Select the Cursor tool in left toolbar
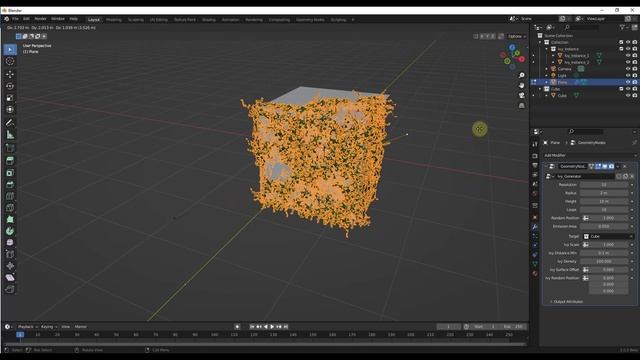Viewport: 640px width, 360px height. pos(10,61)
